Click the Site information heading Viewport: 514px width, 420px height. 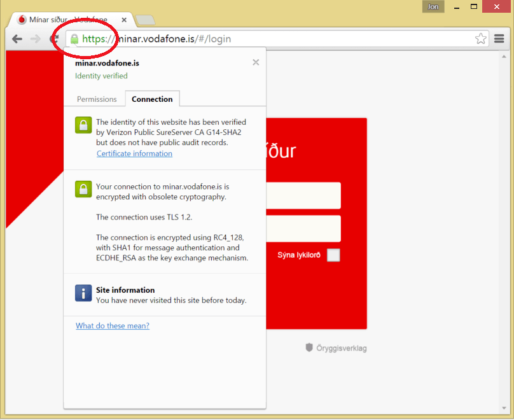coord(125,290)
